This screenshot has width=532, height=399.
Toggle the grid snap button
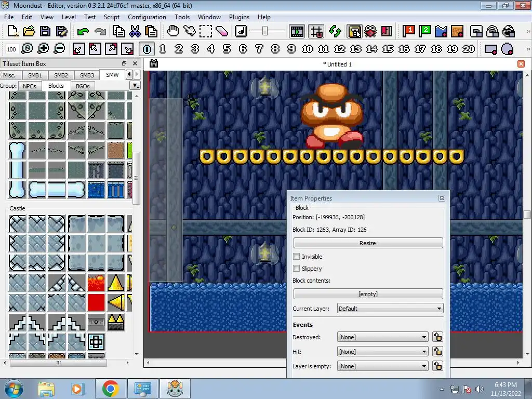(316, 32)
